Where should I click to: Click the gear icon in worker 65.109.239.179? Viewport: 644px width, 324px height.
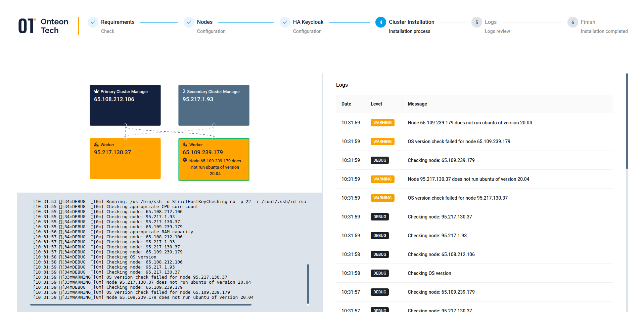pyautogui.click(x=185, y=160)
